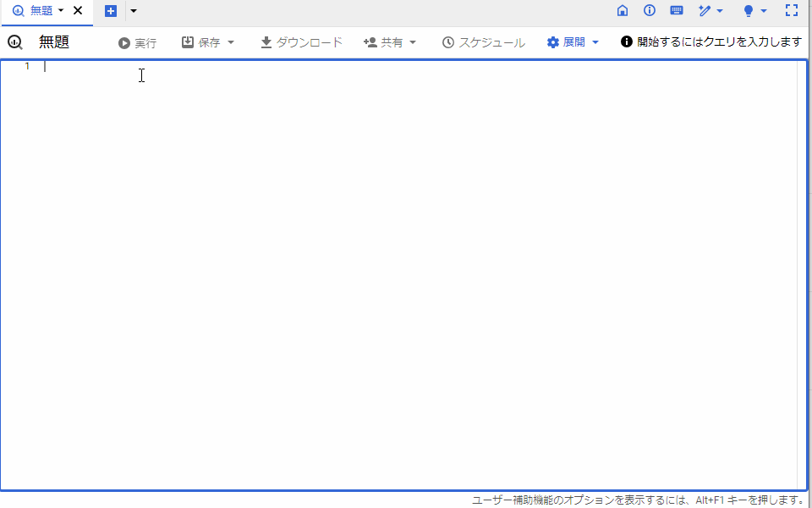812x508 pixels.
Task: Open the lightbulb dropdown menu
Action: (763, 11)
